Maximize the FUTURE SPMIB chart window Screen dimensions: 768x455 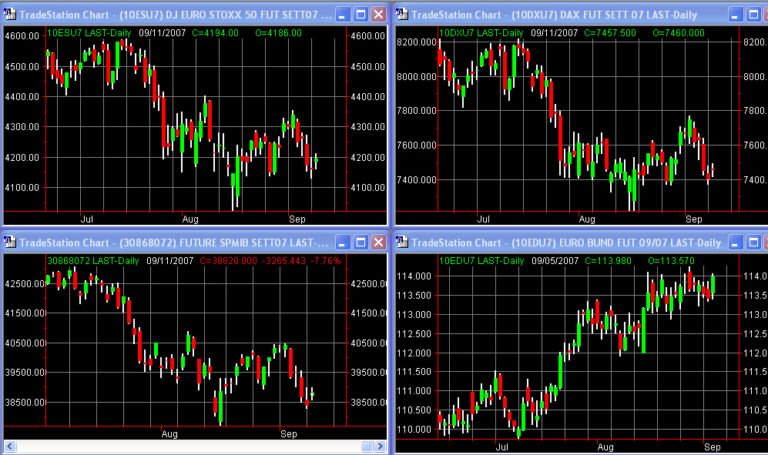(x=360, y=242)
